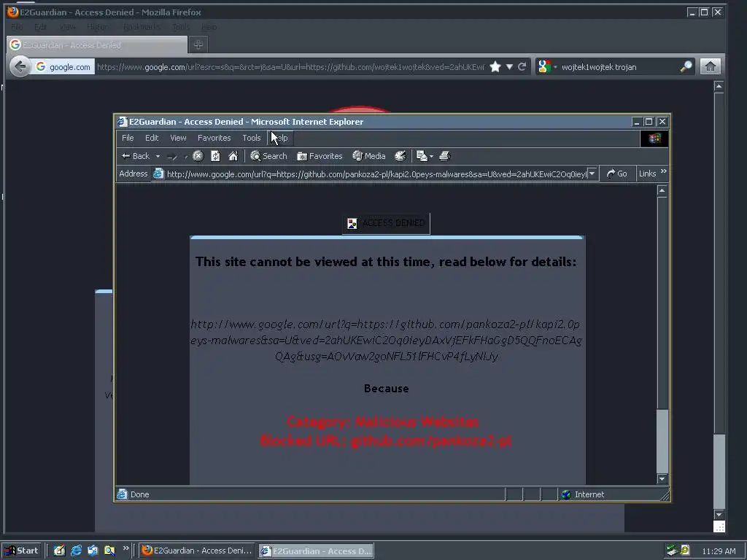This screenshot has width=747, height=560.
Task: Open Favorites pane from Internet Explorer toolbar
Action: [x=320, y=156]
